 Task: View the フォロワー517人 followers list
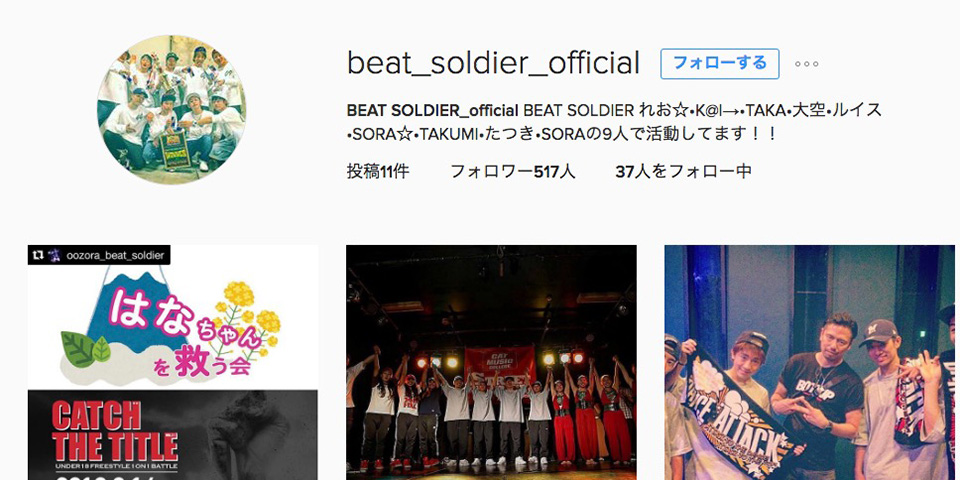coord(512,172)
